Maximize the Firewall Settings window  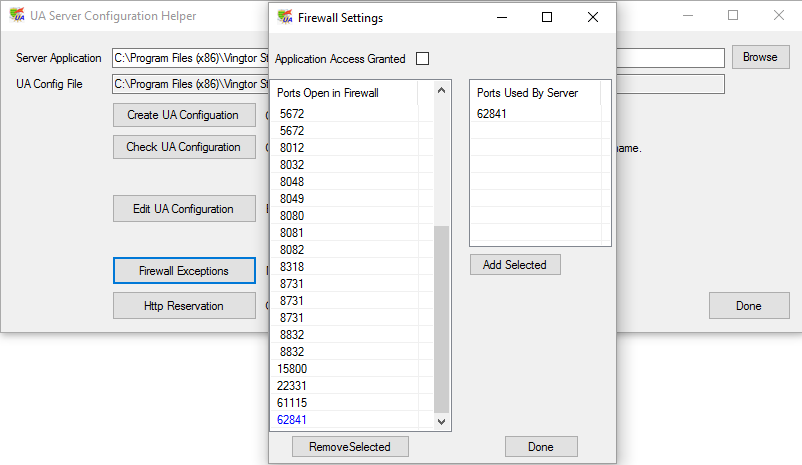click(547, 17)
